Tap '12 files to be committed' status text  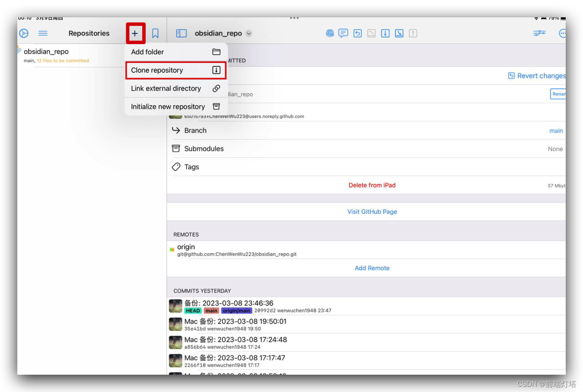click(x=63, y=61)
